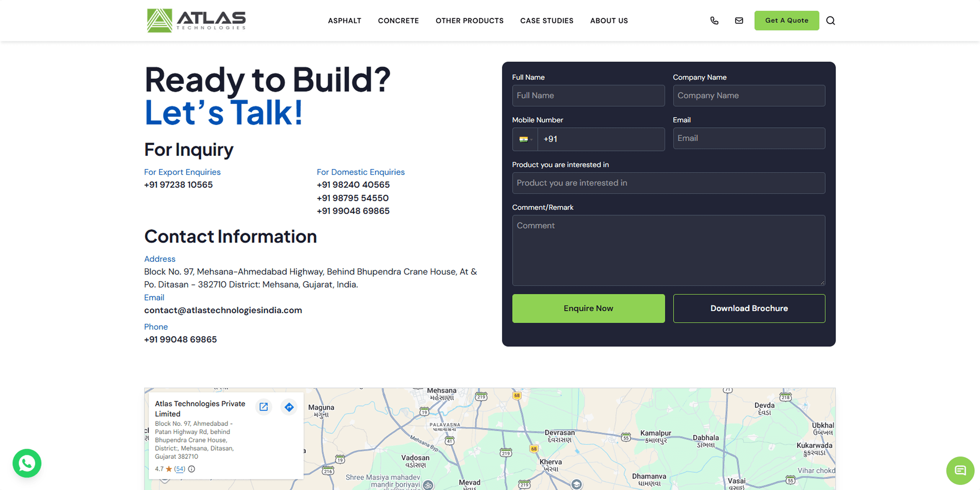Image resolution: width=980 pixels, height=490 pixels.
Task: Focus the Company Name field
Action: tap(749, 96)
